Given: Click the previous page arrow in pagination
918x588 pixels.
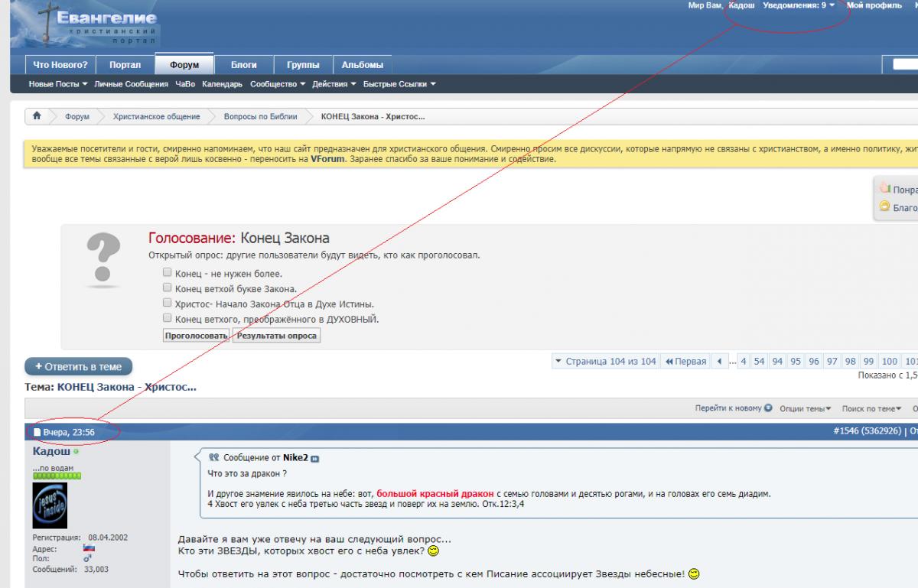Looking at the screenshot, I should point(719,362).
